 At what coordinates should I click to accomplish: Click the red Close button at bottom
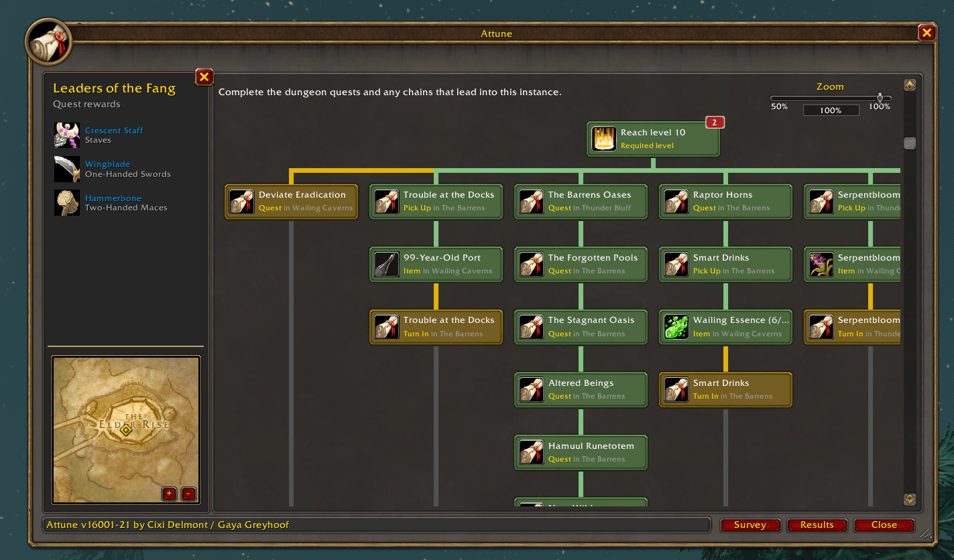click(x=884, y=525)
